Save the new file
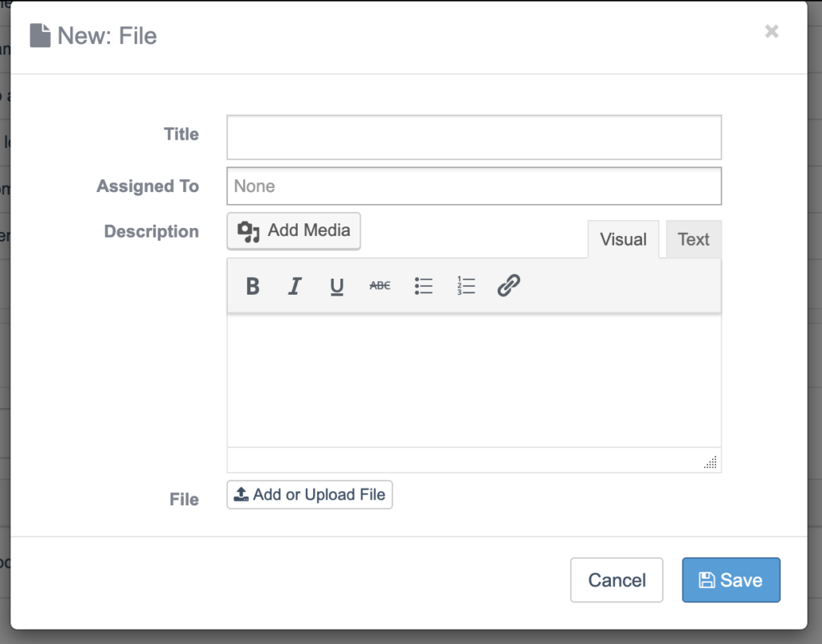The width and height of the screenshot is (822, 644). pyautogui.click(x=730, y=580)
